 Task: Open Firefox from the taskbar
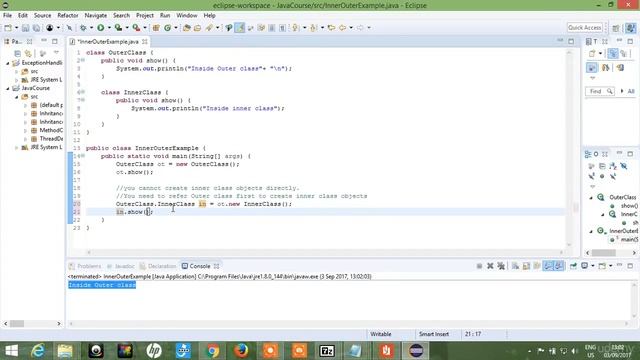(241, 351)
